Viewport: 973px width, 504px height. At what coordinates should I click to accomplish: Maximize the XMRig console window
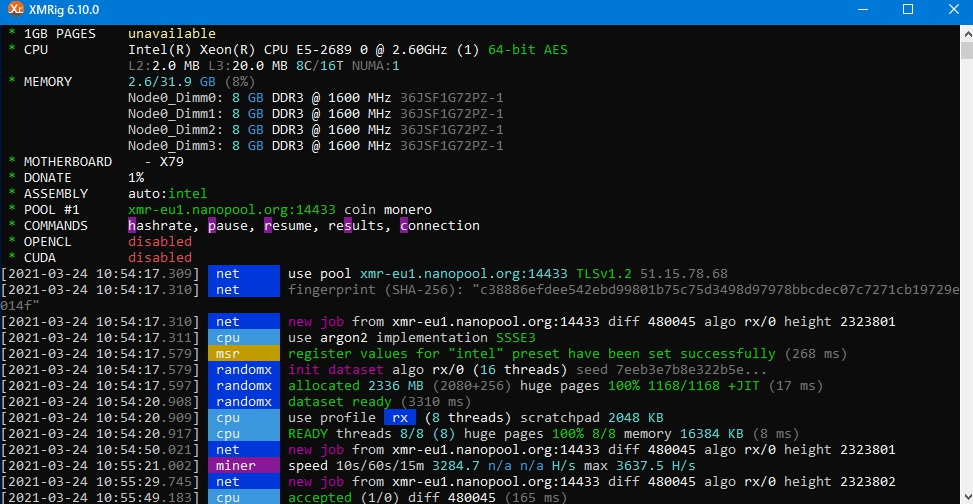(x=907, y=9)
